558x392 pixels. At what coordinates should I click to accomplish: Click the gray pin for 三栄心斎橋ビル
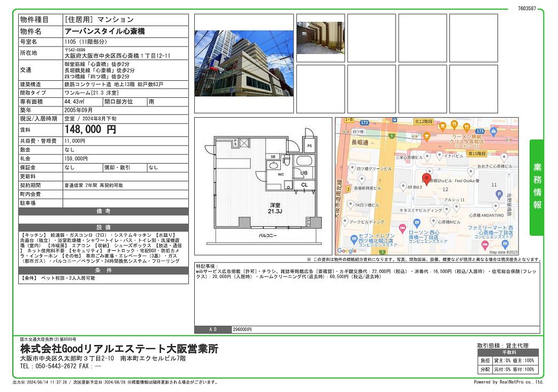coord(427,157)
